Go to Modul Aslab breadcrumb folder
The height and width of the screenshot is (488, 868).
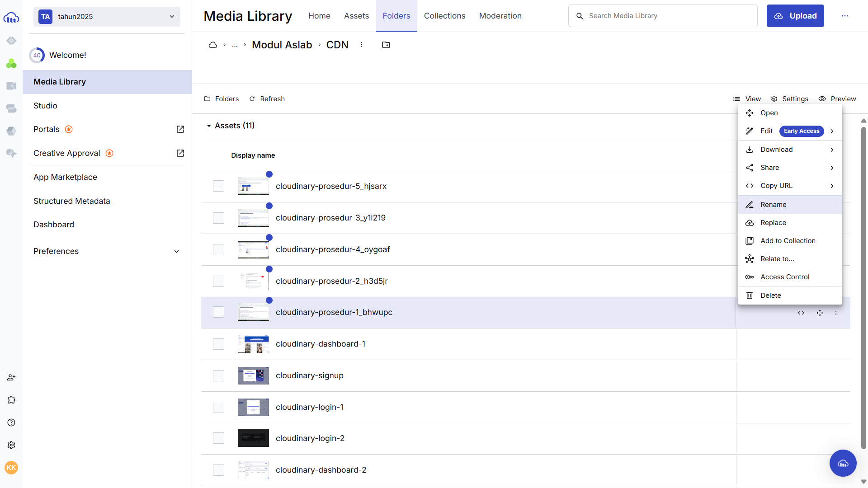(282, 45)
